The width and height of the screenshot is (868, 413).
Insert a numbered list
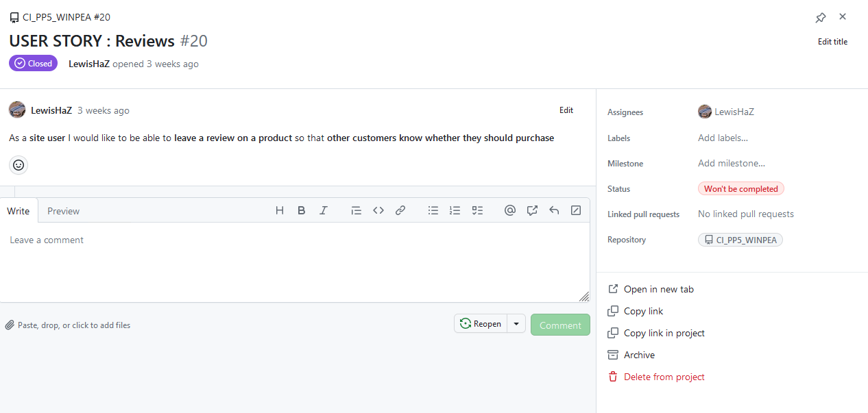coord(455,211)
